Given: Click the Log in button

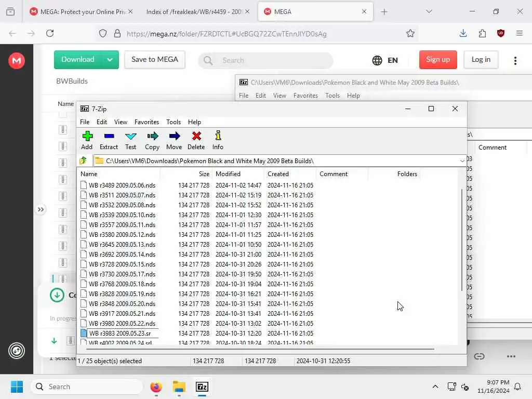Looking at the screenshot, I should 481,60.
